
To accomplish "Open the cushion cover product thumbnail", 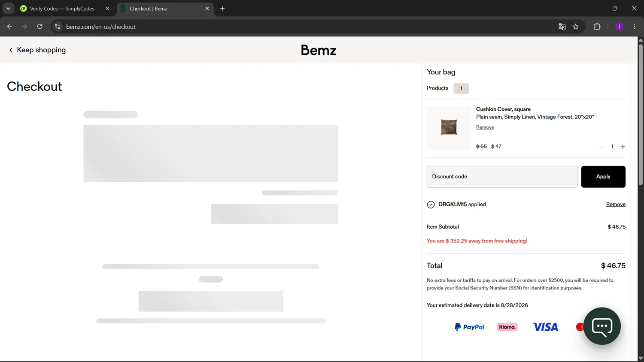I will coord(449,128).
